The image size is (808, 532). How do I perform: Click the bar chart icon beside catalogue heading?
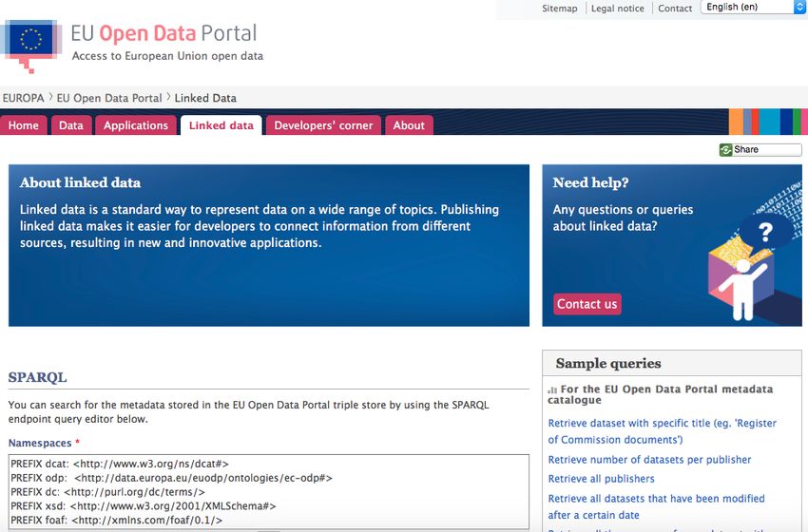point(552,389)
